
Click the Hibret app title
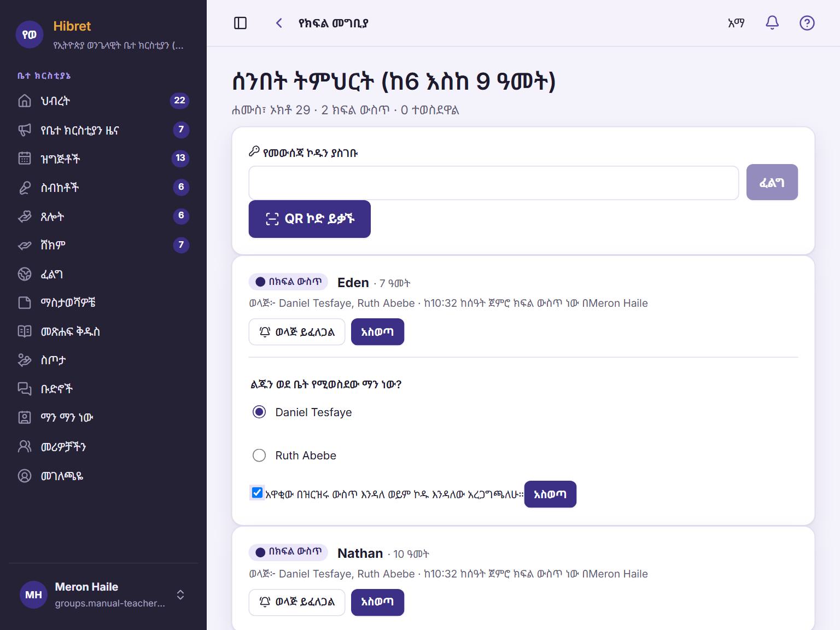click(x=72, y=26)
